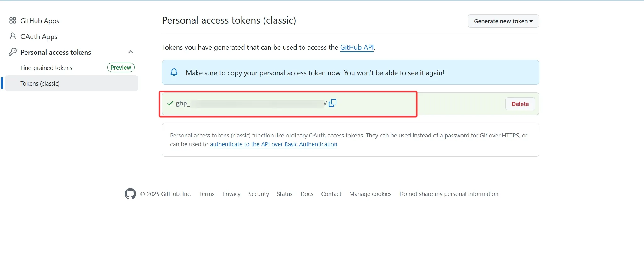Viewport: 644px width, 263px height.
Task: Select Fine-grained tokens in sidebar
Action: tap(46, 68)
